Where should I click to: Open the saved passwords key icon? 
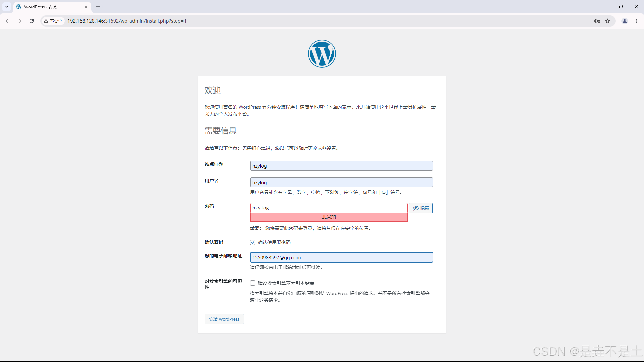pos(597,21)
